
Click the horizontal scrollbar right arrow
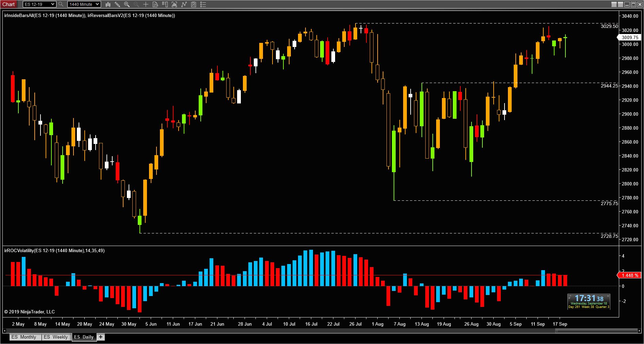pos(639,331)
